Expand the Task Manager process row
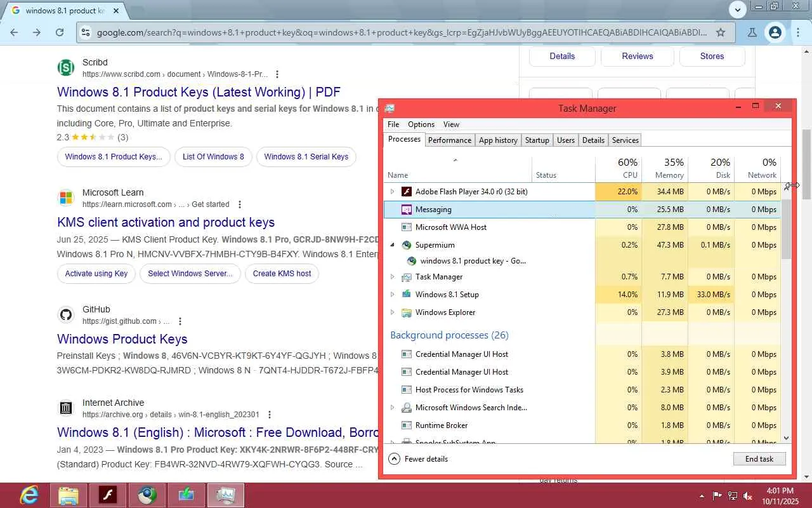Image resolution: width=812 pixels, height=508 pixels. coord(392,276)
